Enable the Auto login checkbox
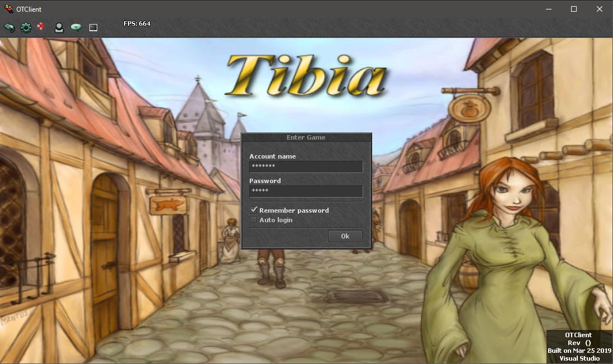This screenshot has width=613, height=364. click(253, 220)
